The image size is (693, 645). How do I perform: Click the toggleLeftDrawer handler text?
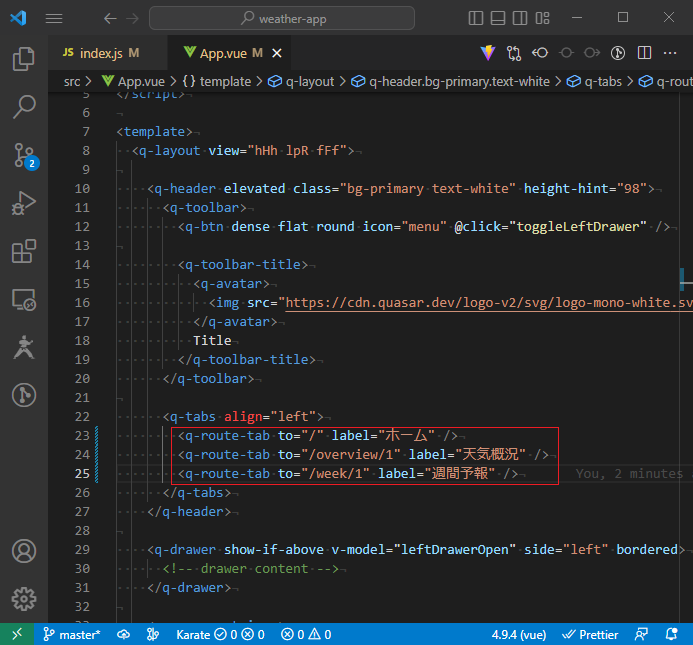pyautogui.click(x=578, y=227)
